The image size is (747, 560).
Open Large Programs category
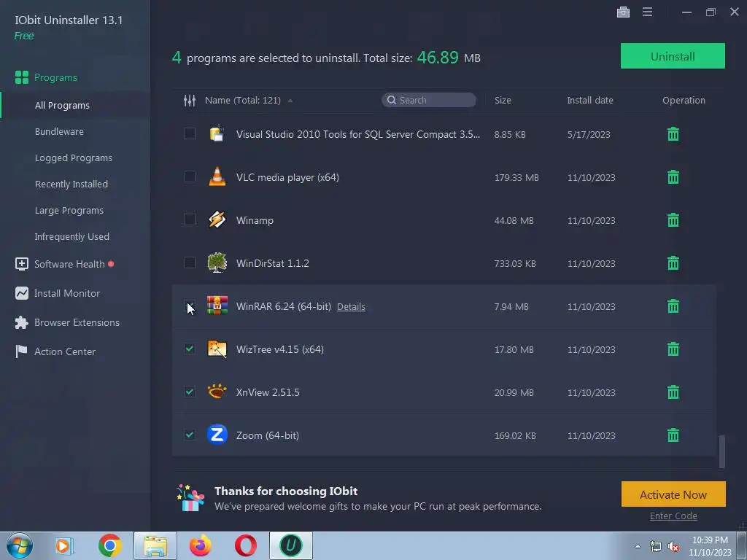pos(69,210)
